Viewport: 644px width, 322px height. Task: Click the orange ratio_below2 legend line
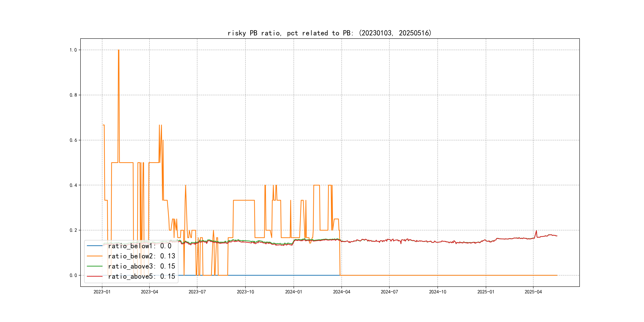[94, 256]
